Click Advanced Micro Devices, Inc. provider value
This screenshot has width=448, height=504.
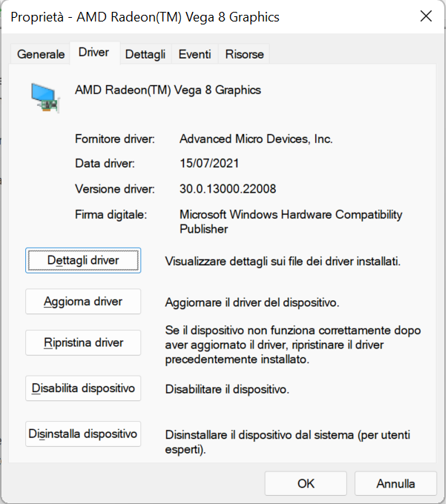256,139
